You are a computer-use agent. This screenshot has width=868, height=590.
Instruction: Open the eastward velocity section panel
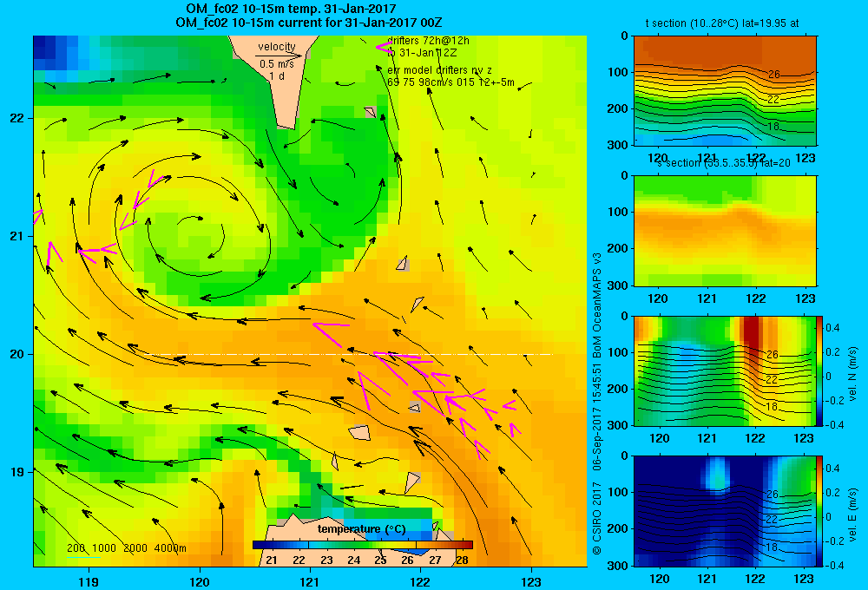point(725,511)
